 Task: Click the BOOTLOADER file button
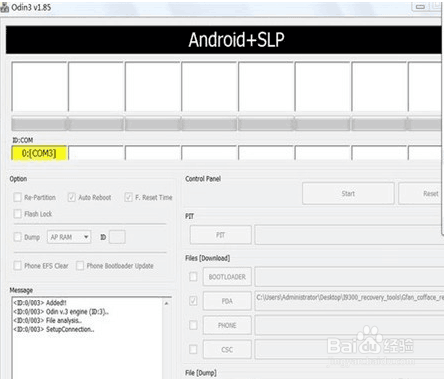227,277
